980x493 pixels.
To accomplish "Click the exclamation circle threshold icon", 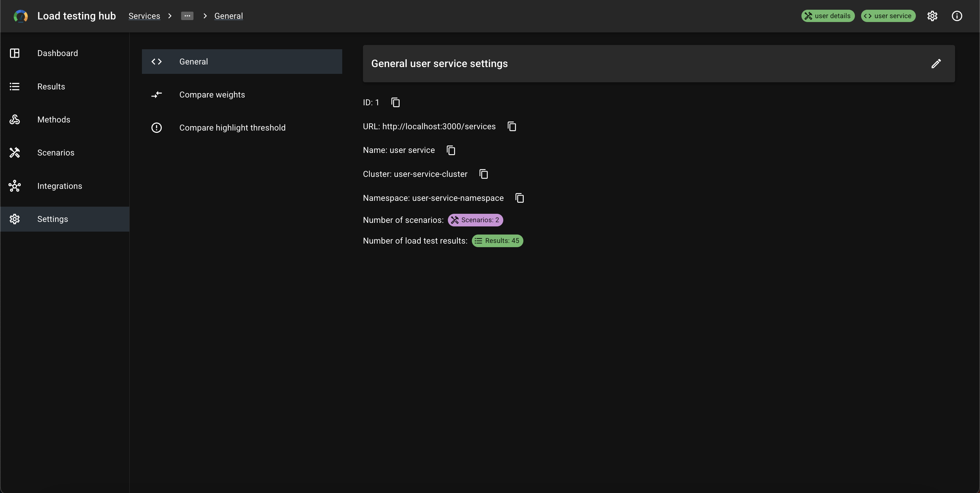I will click(x=156, y=128).
